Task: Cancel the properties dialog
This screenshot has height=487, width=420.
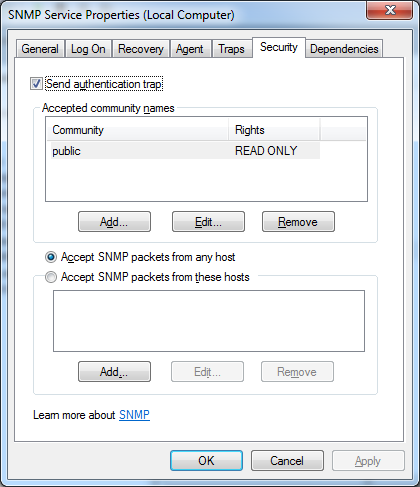Action: pyautogui.click(x=287, y=461)
